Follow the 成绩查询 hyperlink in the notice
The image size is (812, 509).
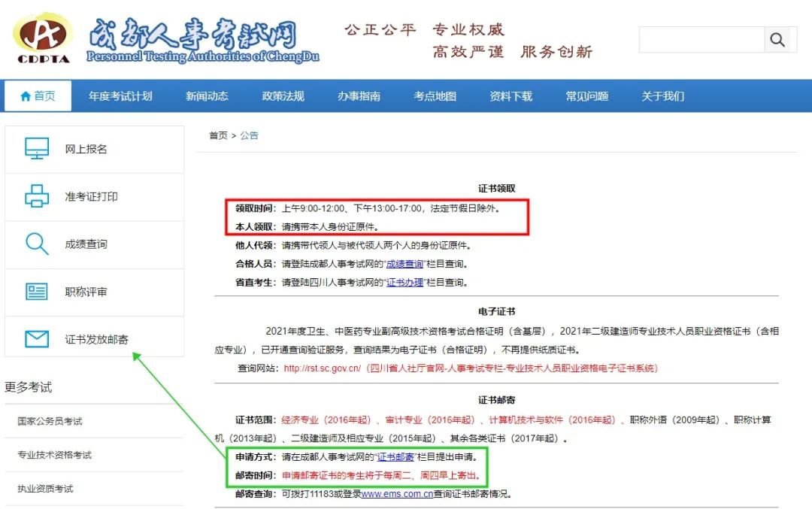(x=404, y=264)
